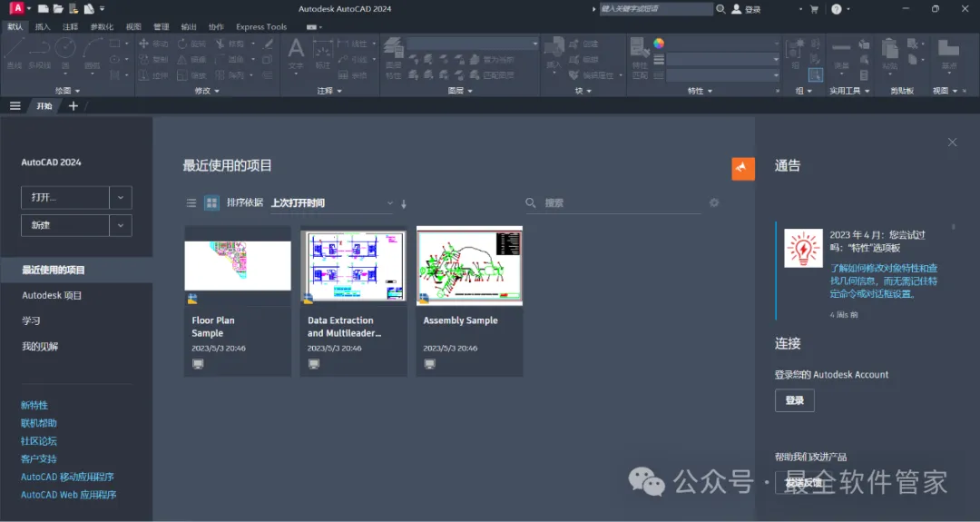Click the Open (打开...) button

coord(65,198)
